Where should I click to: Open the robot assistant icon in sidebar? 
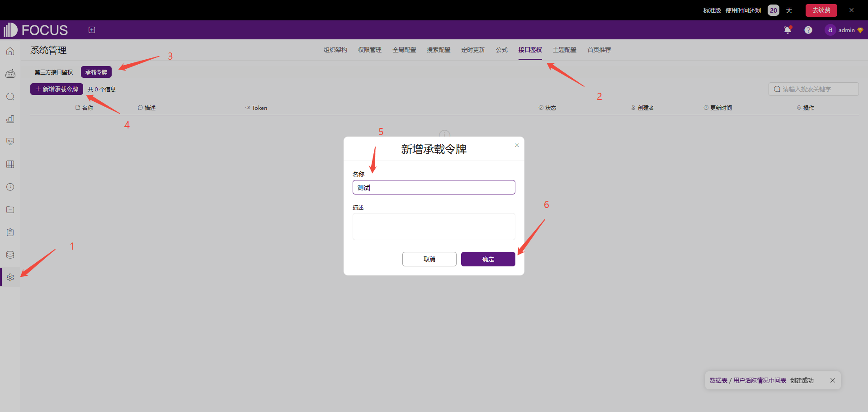click(10, 74)
